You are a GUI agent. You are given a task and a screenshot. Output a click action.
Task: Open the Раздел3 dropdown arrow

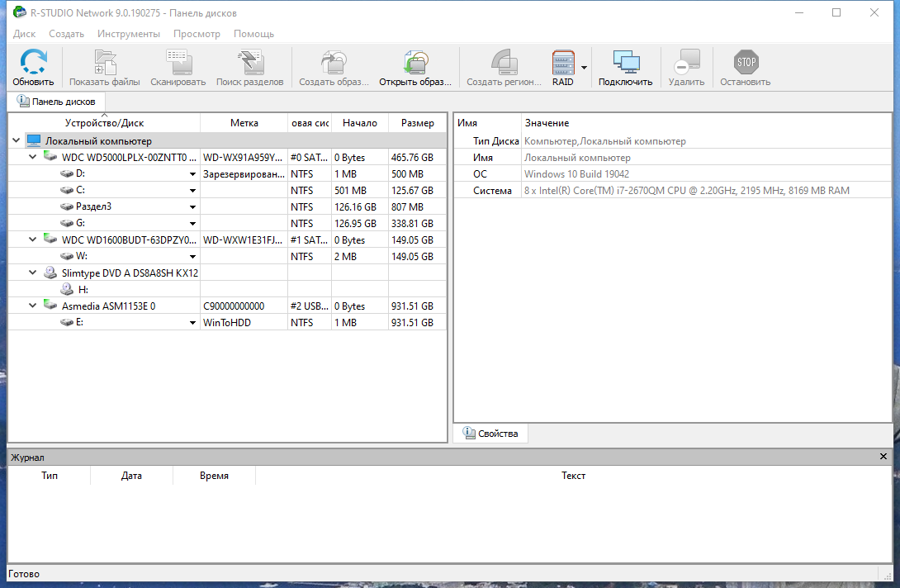(x=193, y=207)
